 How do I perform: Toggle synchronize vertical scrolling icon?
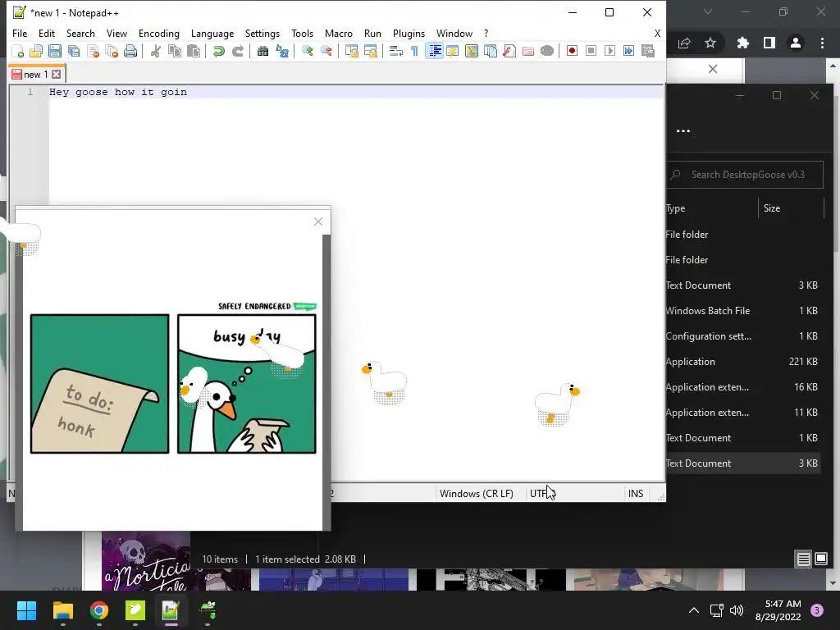351,51
